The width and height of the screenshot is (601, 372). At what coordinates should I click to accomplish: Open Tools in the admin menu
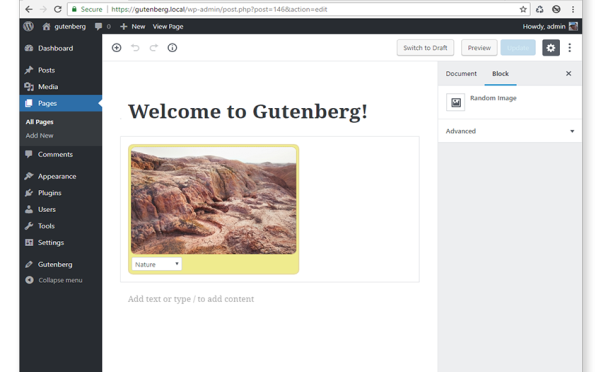click(x=61, y=226)
